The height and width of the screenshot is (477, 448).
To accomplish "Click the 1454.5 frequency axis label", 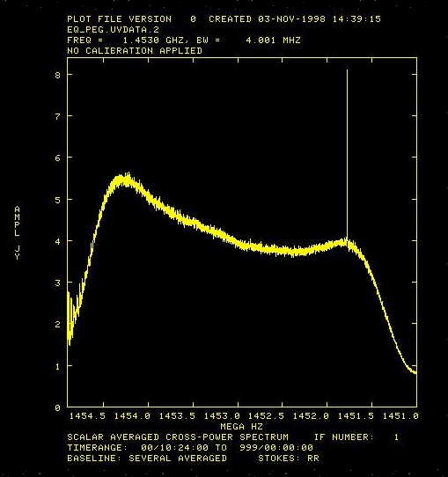I will (x=87, y=416).
